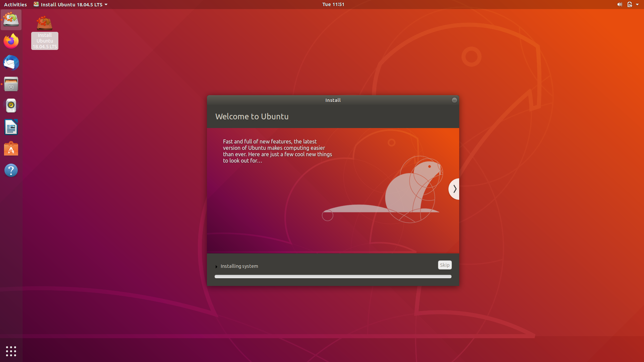This screenshot has width=644, height=362.
Task: Go to next slide with right arrow
Action: (454, 189)
